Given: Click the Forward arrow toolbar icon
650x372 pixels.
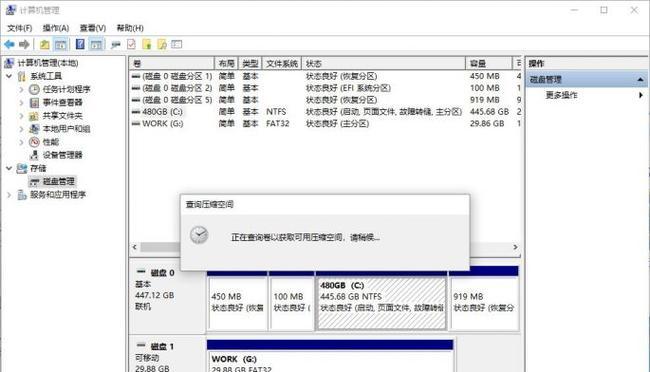Looking at the screenshot, I should point(24,44).
